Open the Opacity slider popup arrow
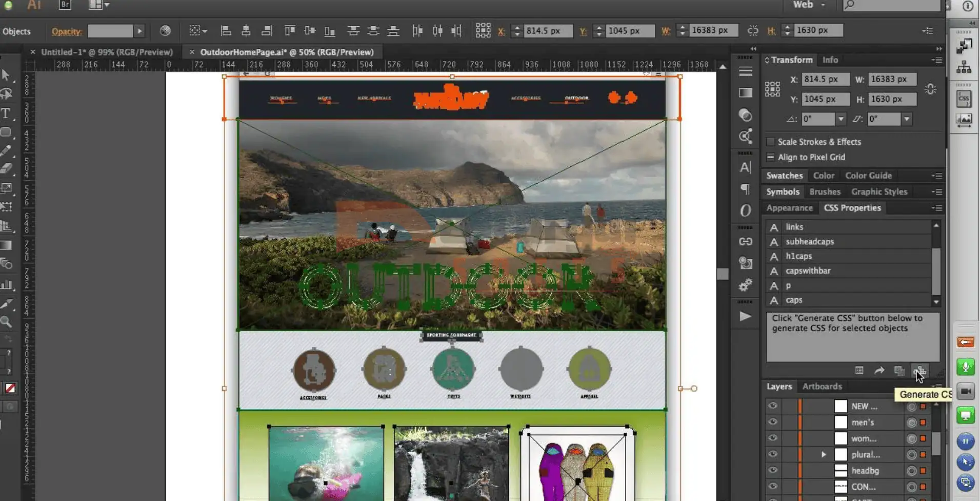This screenshot has height=501, width=980. tap(139, 31)
